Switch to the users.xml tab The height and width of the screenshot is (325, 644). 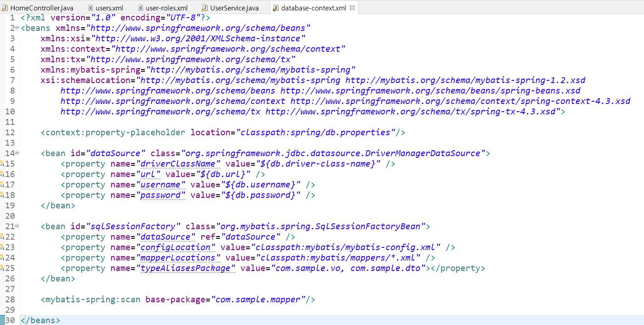coord(105,8)
